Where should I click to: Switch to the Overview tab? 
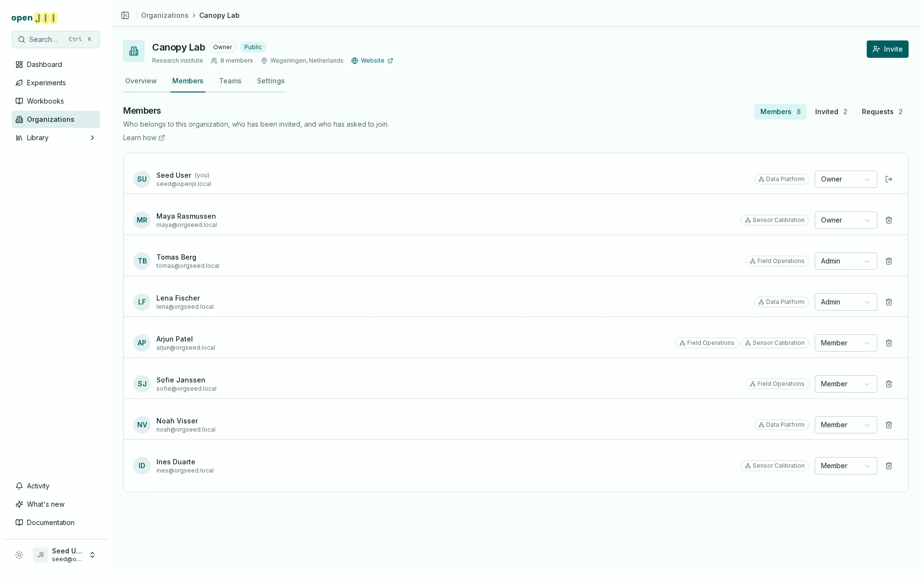[x=141, y=81]
